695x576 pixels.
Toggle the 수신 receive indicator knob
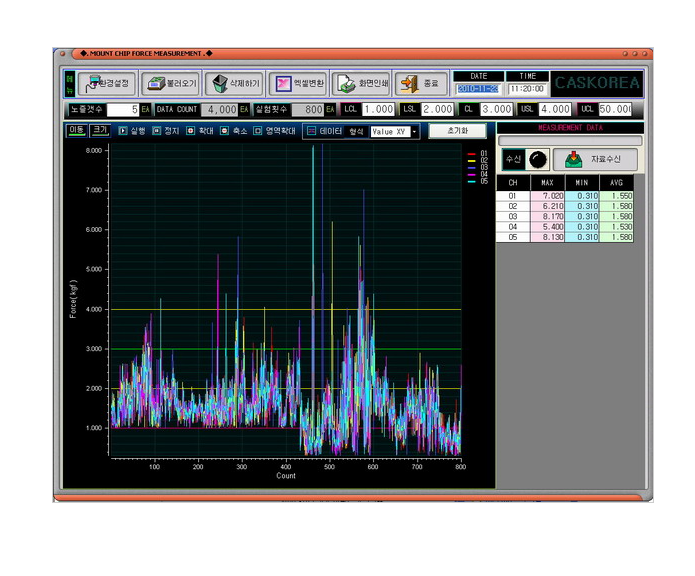click(538, 160)
